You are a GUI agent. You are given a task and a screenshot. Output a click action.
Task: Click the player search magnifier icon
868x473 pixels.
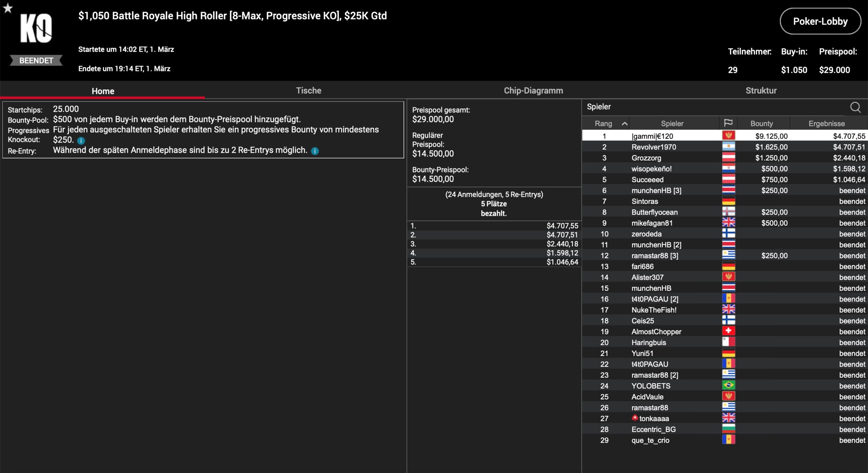(x=855, y=107)
